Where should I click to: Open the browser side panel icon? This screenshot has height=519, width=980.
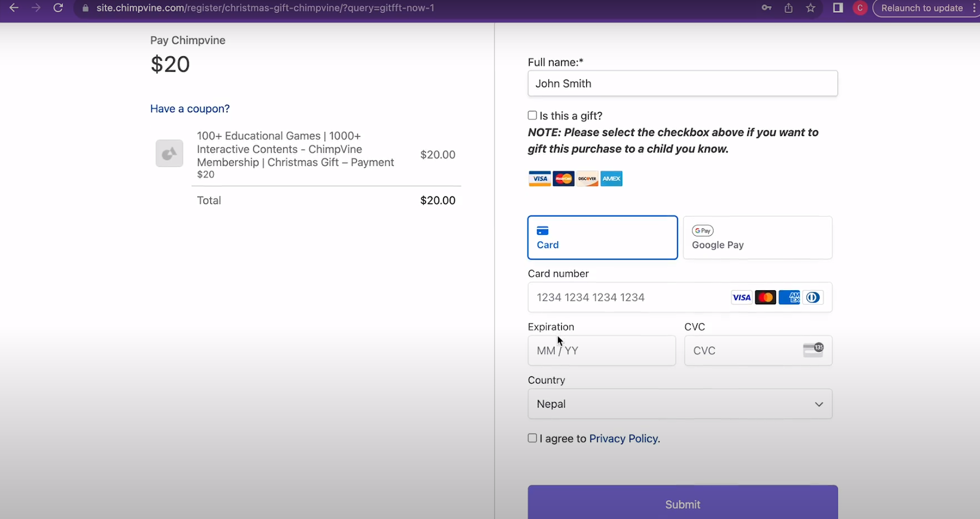(x=838, y=8)
